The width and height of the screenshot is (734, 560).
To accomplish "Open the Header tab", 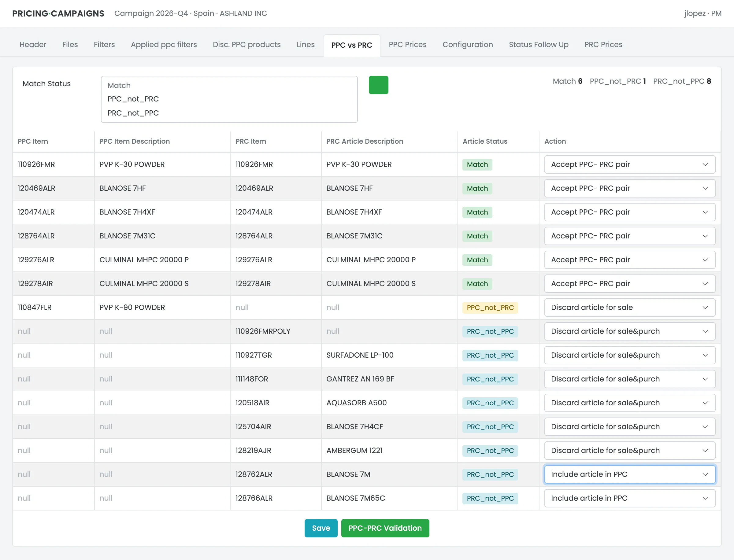I will (x=33, y=45).
